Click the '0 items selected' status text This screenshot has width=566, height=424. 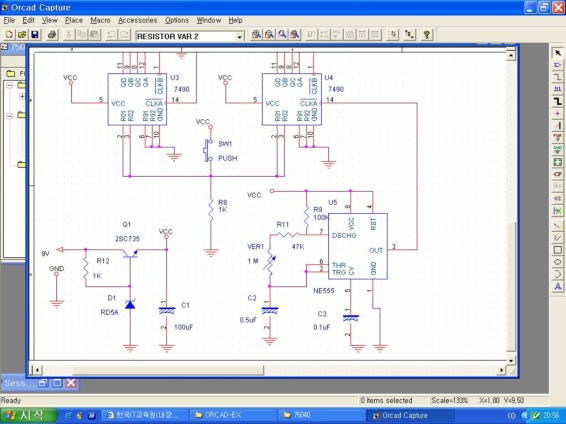[x=386, y=400]
